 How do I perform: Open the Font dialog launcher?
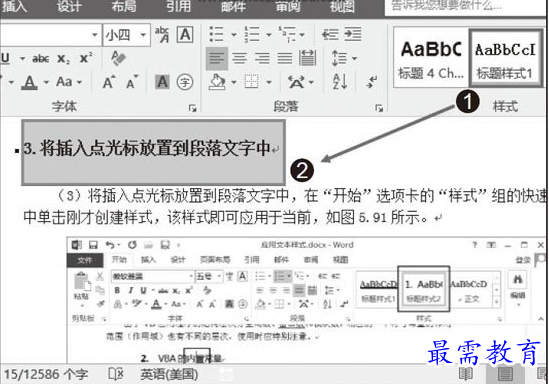(x=193, y=108)
